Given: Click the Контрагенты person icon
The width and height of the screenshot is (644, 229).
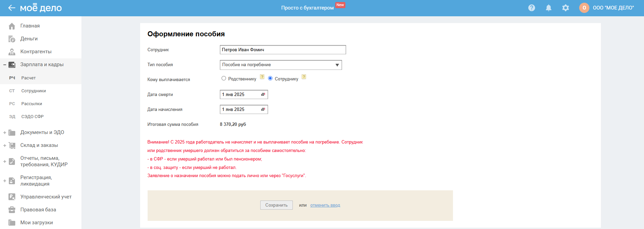Looking at the screenshot, I should tap(12, 52).
